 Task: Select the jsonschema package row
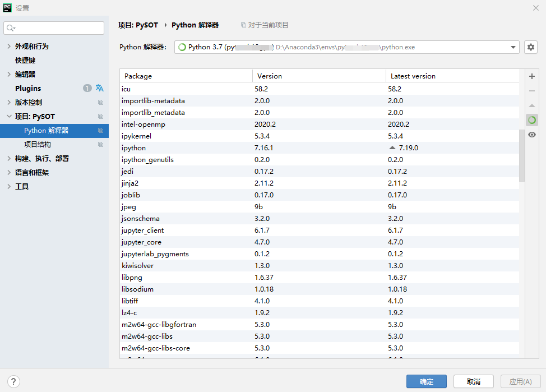[x=320, y=219]
